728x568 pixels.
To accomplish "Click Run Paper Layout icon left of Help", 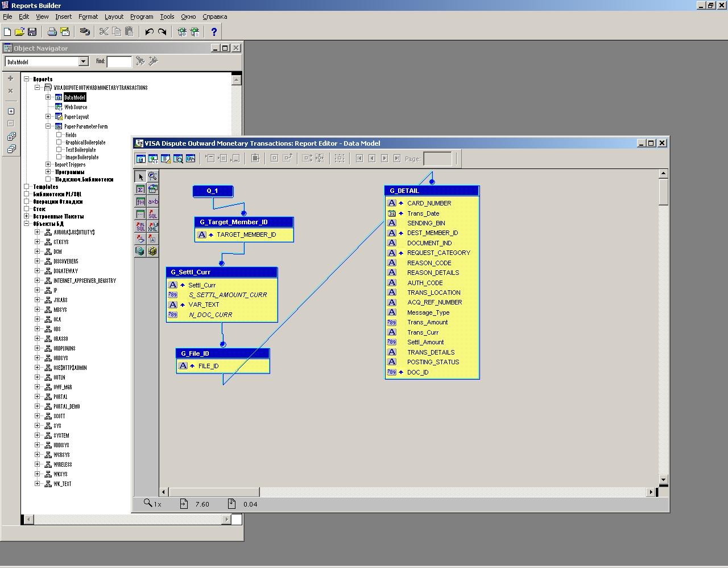I will pos(195,32).
